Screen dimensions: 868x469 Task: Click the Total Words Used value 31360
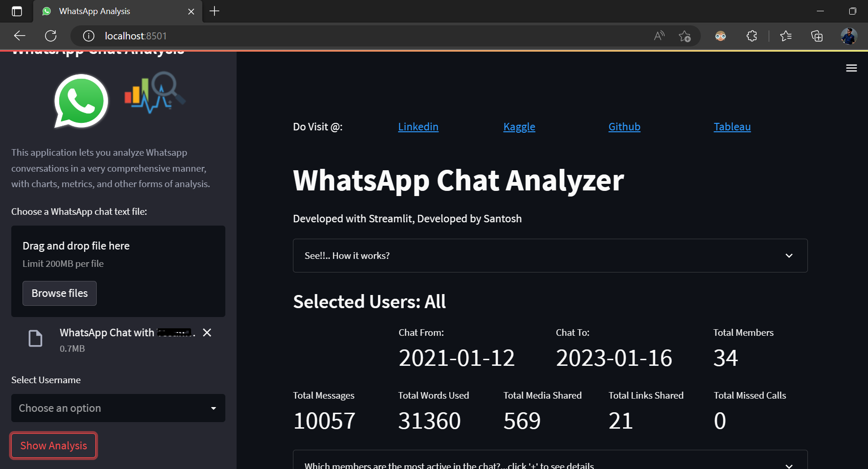[x=430, y=421]
